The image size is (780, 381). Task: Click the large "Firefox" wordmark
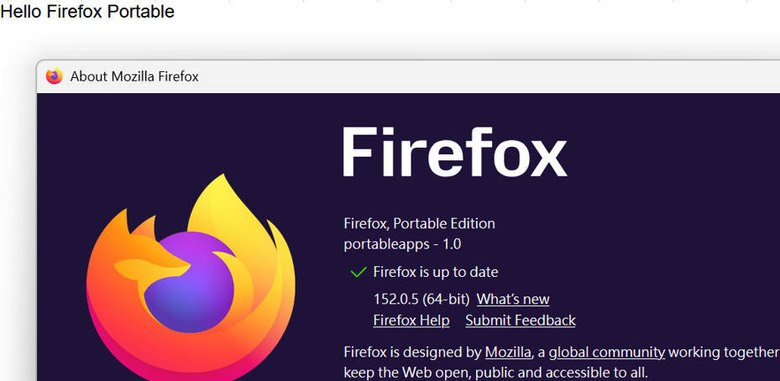454,151
